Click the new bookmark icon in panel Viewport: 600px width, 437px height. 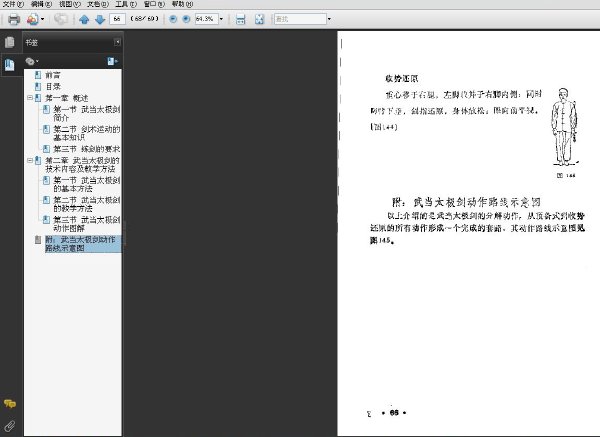click(x=112, y=61)
